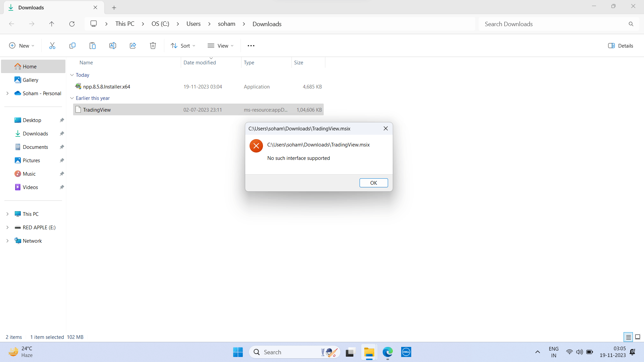Click the search magnifier icon
644x362 pixels.
(x=631, y=24)
